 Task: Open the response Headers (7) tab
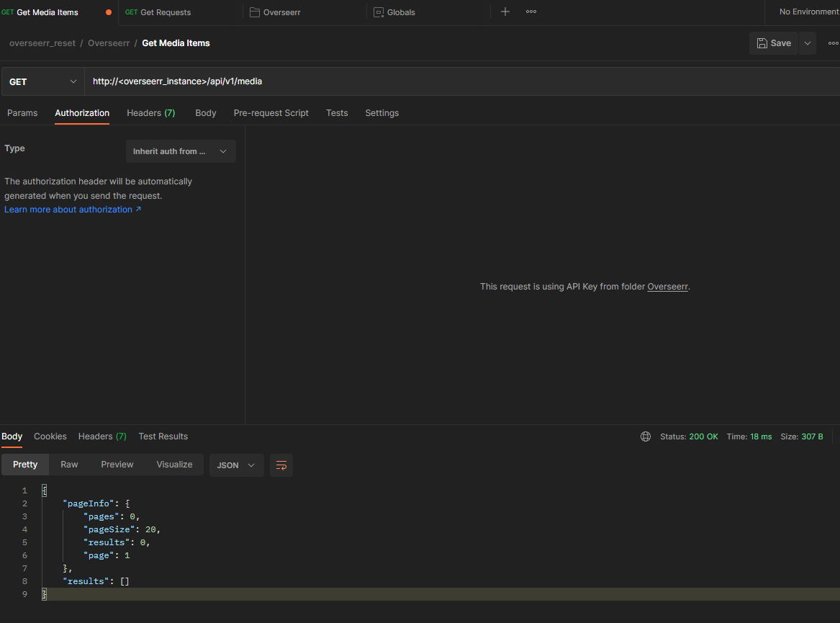[102, 436]
